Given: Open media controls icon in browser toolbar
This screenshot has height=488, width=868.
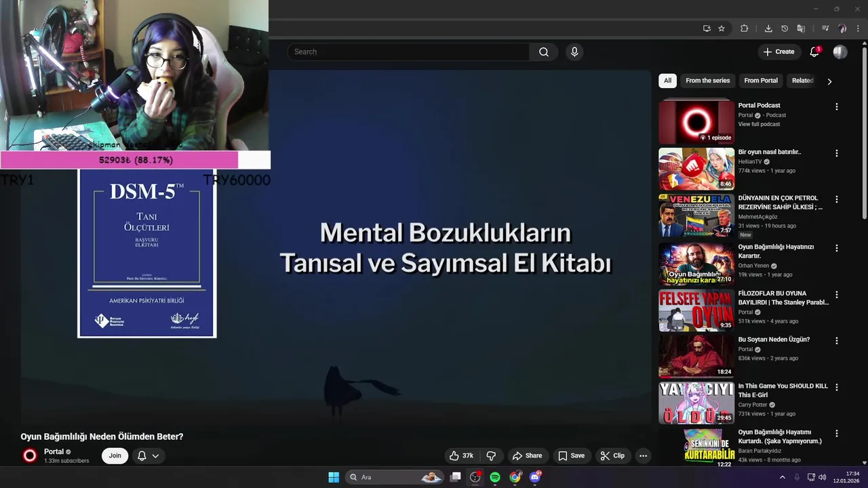Looking at the screenshot, I should tap(825, 28).
